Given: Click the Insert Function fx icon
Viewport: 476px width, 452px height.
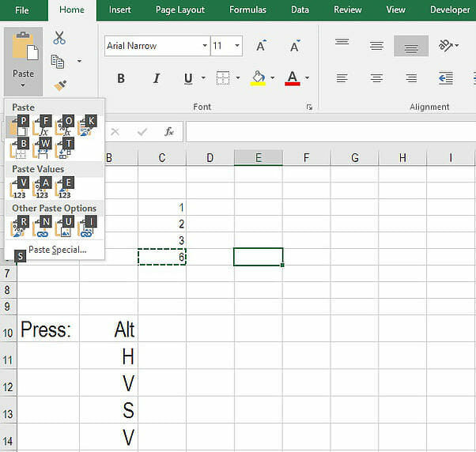Looking at the screenshot, I should tap(168, 132).
